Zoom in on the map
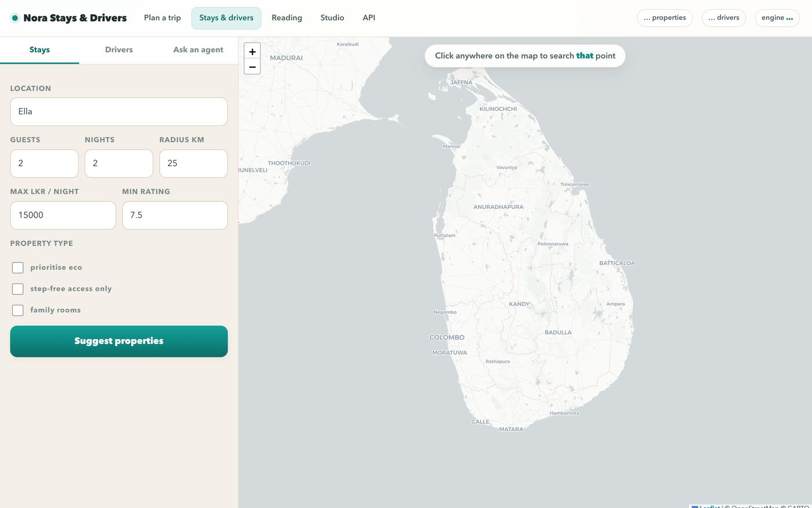Image resolution: width=812 pixels, height=508 pixels. click(x=252, y=52)
